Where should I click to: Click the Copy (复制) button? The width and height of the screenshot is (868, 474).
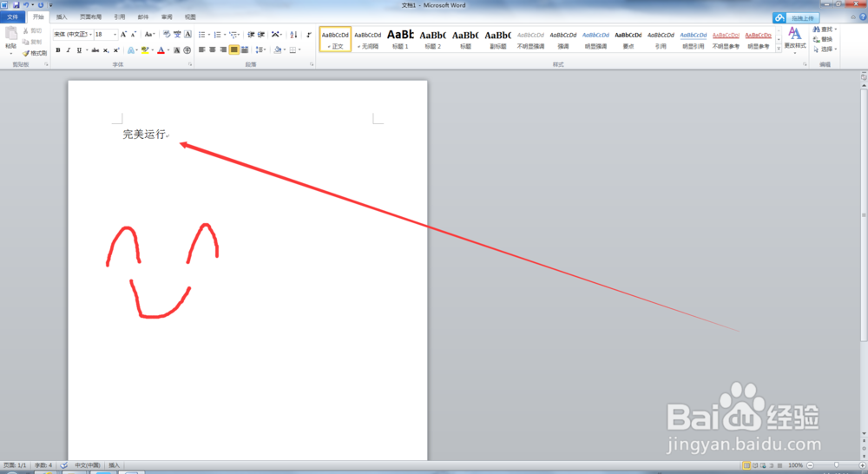pos(32,42)
